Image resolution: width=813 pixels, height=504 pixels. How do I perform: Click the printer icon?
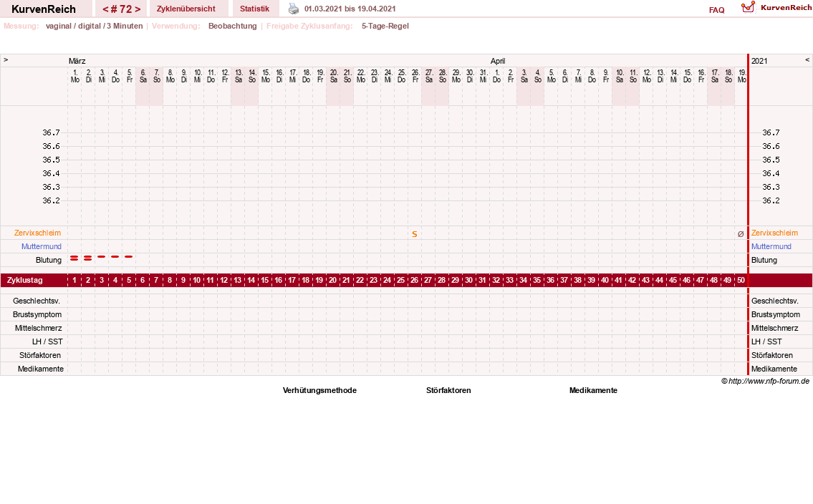click(294, 9)
